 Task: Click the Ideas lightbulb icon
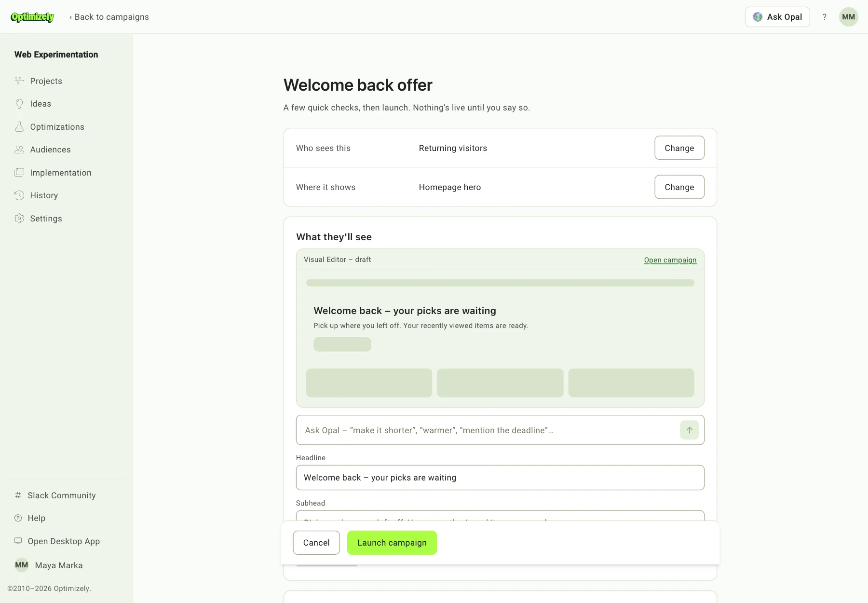(x=19, y=104)
